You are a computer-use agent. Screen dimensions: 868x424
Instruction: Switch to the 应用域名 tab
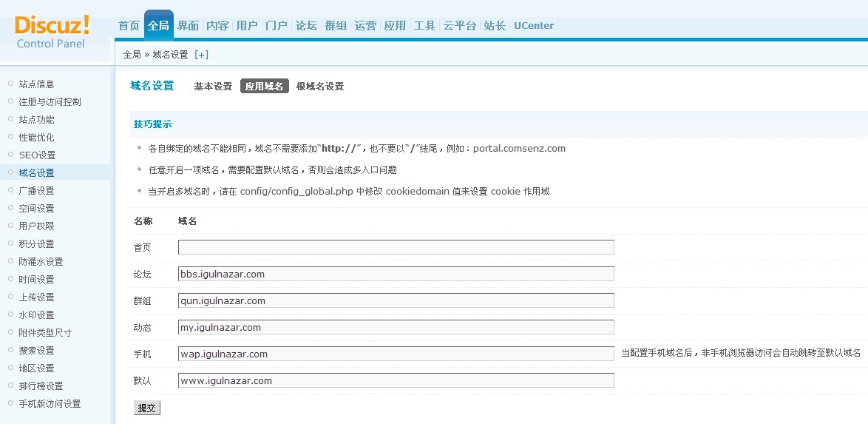(265, 87)
